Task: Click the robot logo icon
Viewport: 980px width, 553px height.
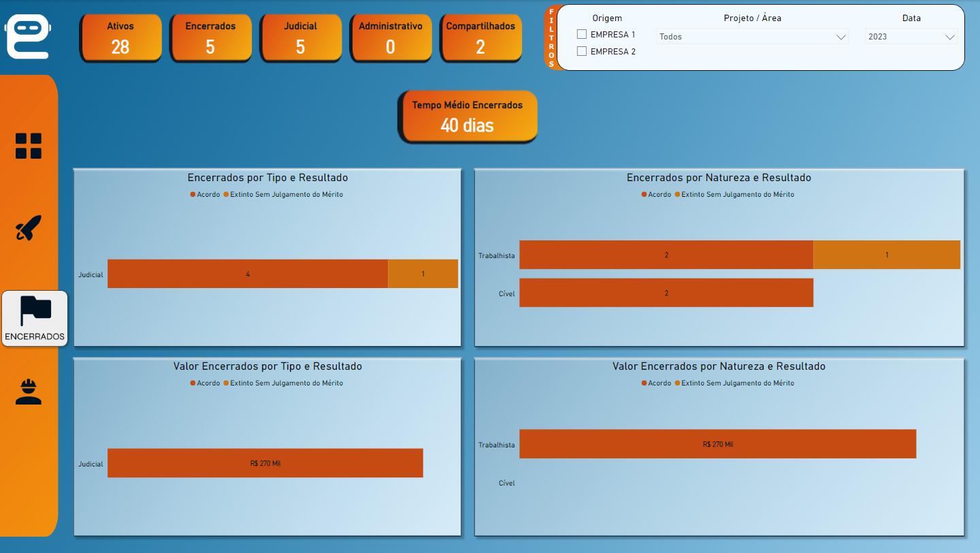Action: 28,36
